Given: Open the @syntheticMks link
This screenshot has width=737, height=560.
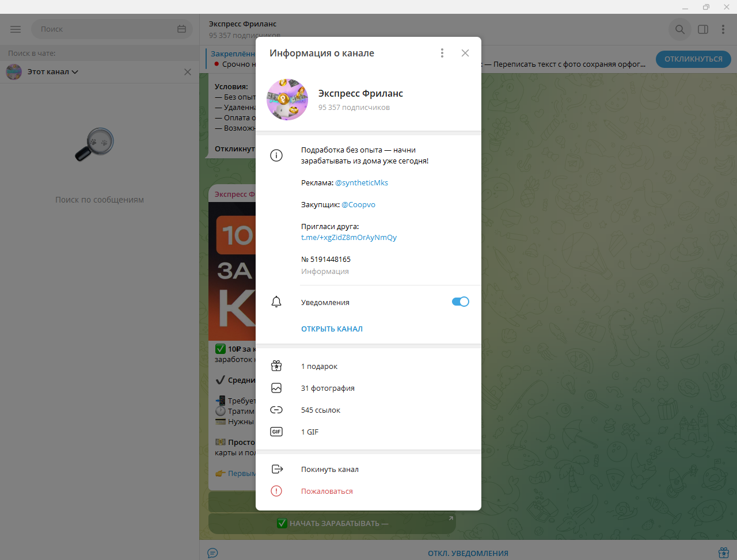Looking at the screenshot, I should (362, 182).
